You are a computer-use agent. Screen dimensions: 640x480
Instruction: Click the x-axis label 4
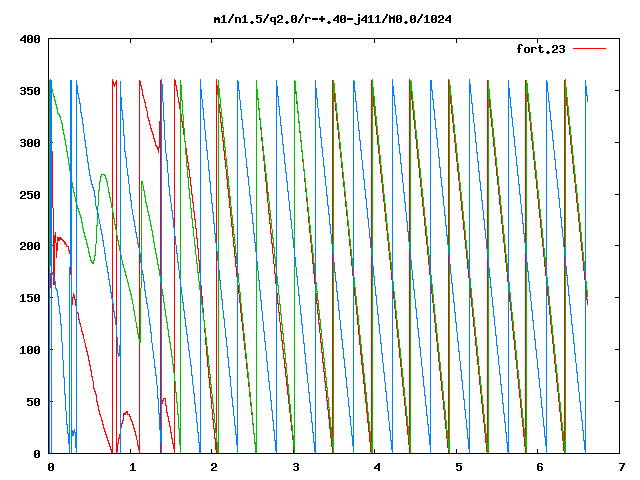(x=377, y=467)
